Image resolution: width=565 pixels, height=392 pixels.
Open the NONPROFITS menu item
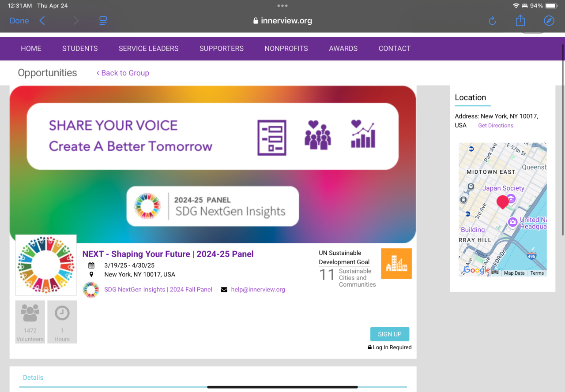coord(286,49)
